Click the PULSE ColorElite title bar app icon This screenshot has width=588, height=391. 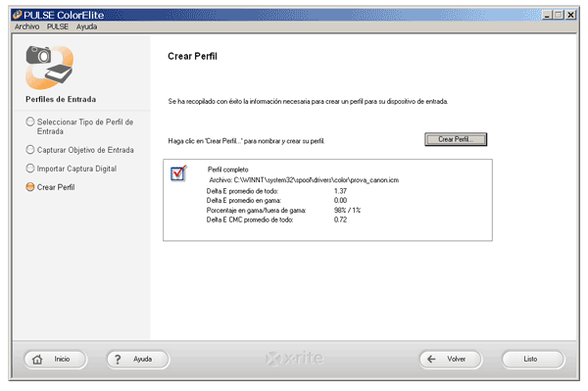tap(18, 15)
